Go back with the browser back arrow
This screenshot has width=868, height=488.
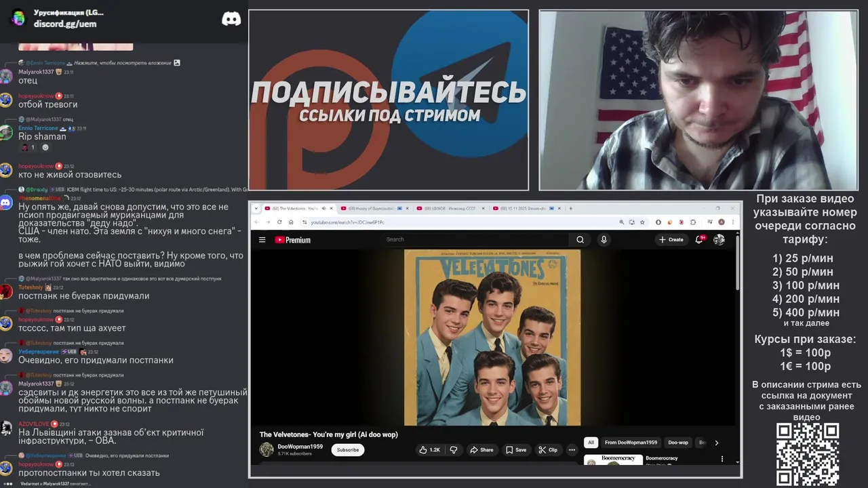point(256,222)
